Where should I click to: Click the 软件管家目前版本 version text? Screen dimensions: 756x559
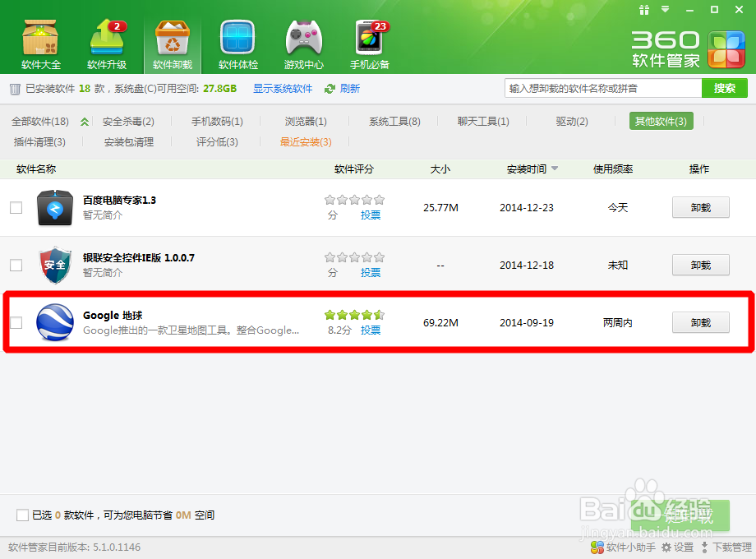point(74,547)
